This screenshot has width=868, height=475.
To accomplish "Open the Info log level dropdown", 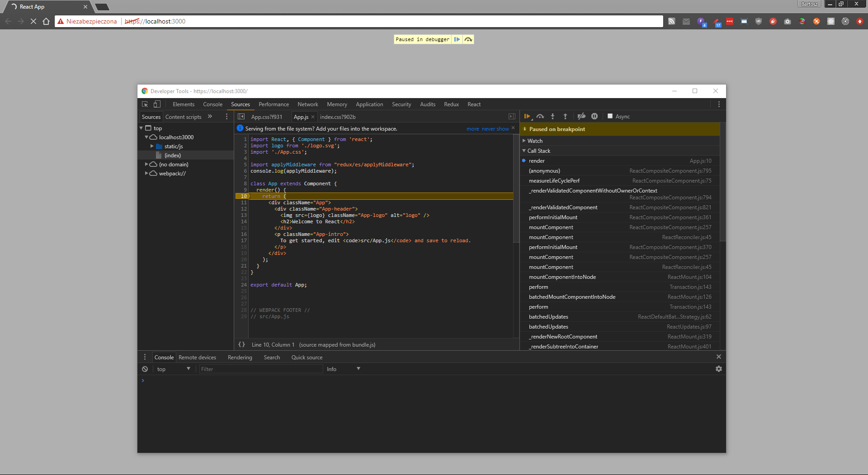I will point(343,369).
